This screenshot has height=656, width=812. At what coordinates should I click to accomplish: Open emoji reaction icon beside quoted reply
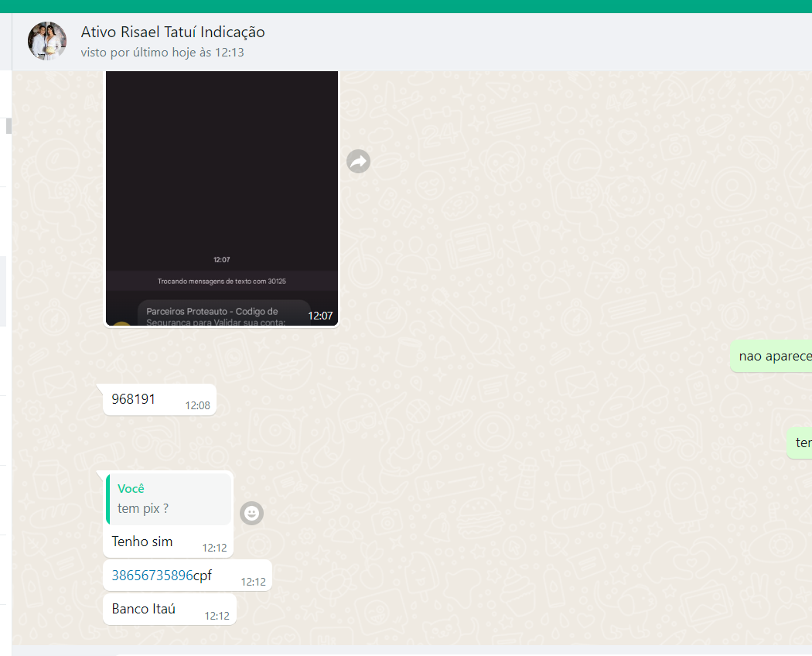[x=252, y=513]
